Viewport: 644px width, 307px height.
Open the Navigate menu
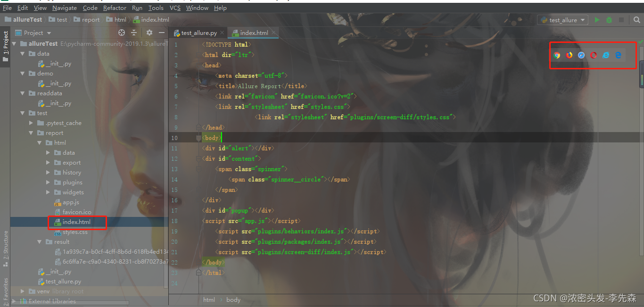click(x=65, y=8)
